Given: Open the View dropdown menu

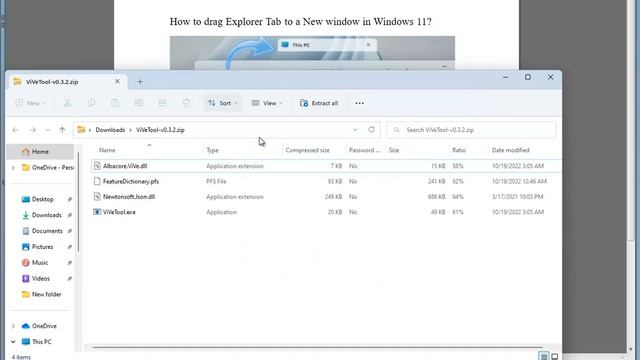Looking at the screenshot, I should click(267, 103).
